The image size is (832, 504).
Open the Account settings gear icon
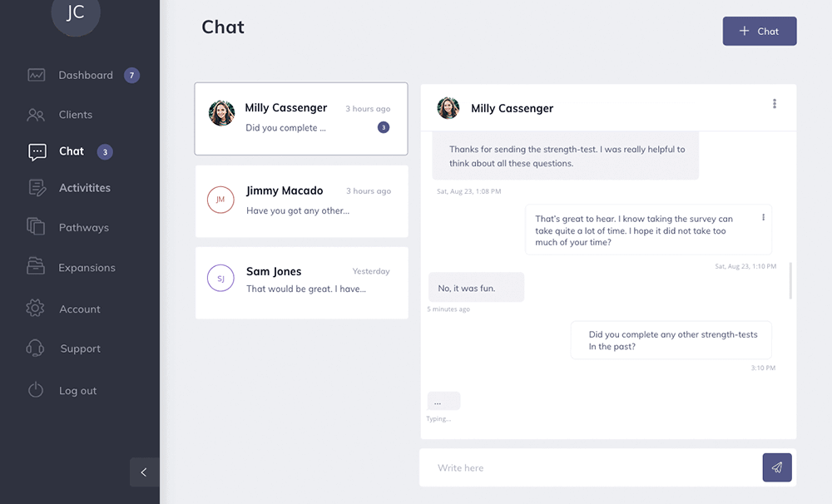(37, 308)
